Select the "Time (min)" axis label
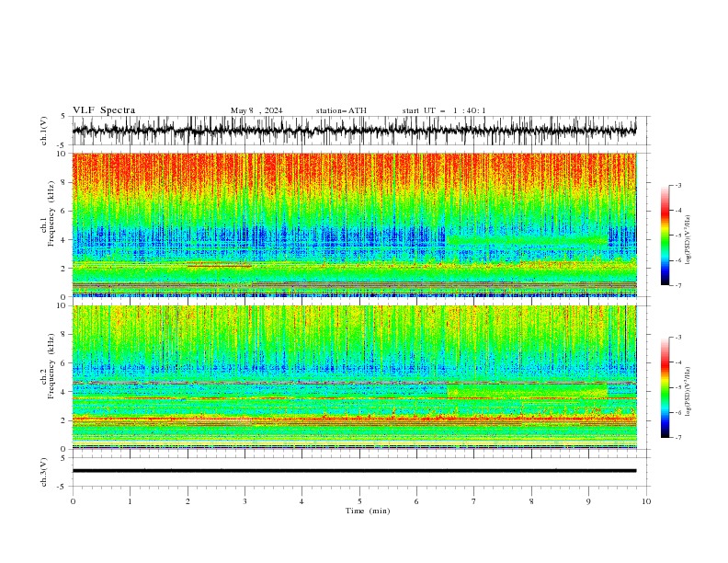Viewport: 728px width, 563px height. (x=368, y=511)
